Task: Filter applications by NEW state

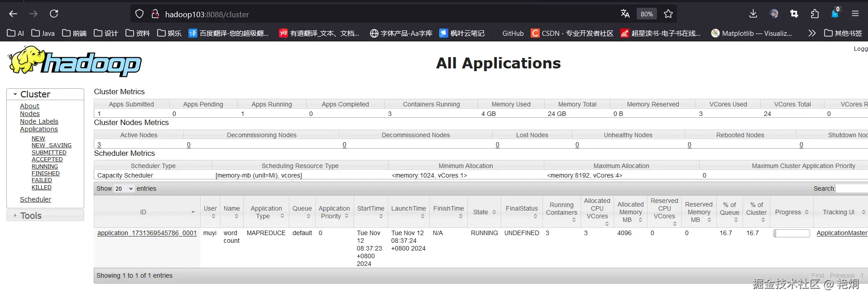Action: pyautogui.click(x=38, y=139)
